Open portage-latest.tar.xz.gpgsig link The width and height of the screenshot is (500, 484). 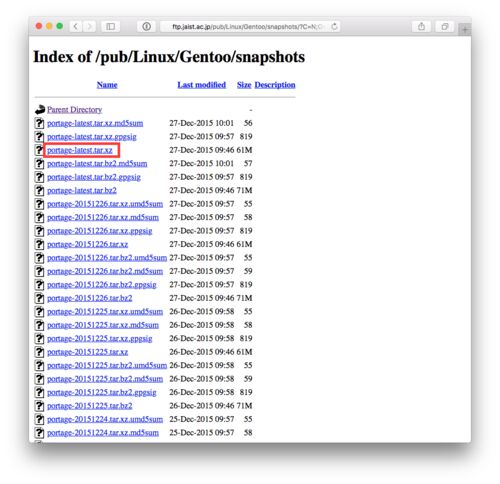pyautogui.click(x=92, y=137)
